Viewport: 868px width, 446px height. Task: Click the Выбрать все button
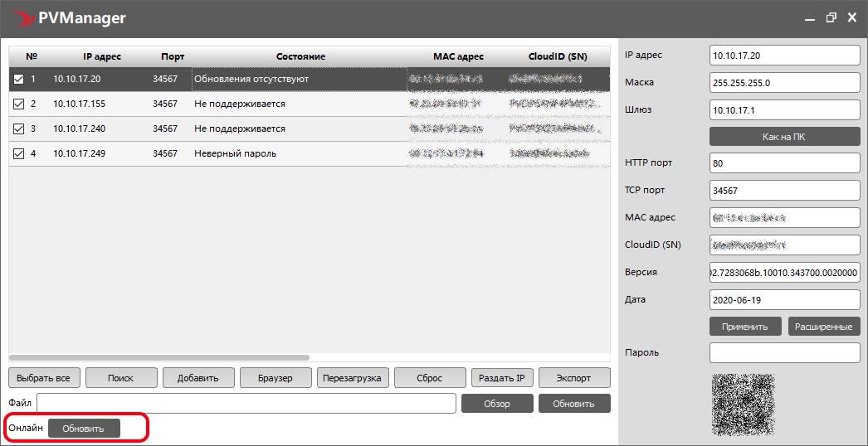coord(44,378)
